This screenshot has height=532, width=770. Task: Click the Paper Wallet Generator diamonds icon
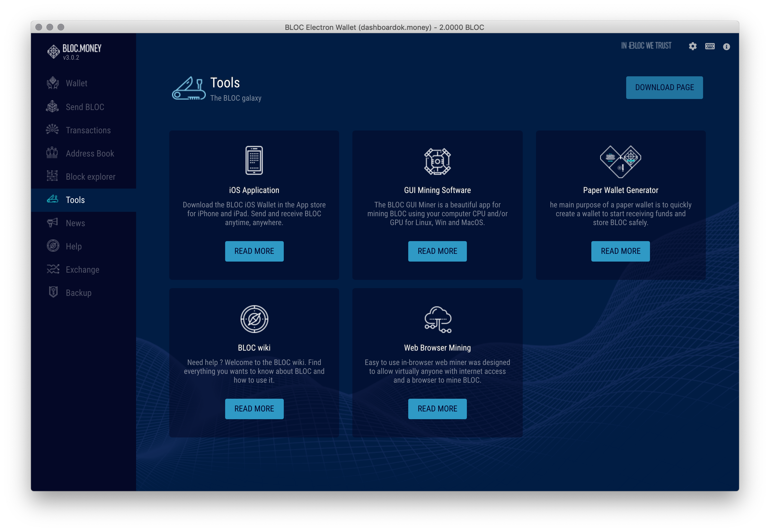point(620,161)
